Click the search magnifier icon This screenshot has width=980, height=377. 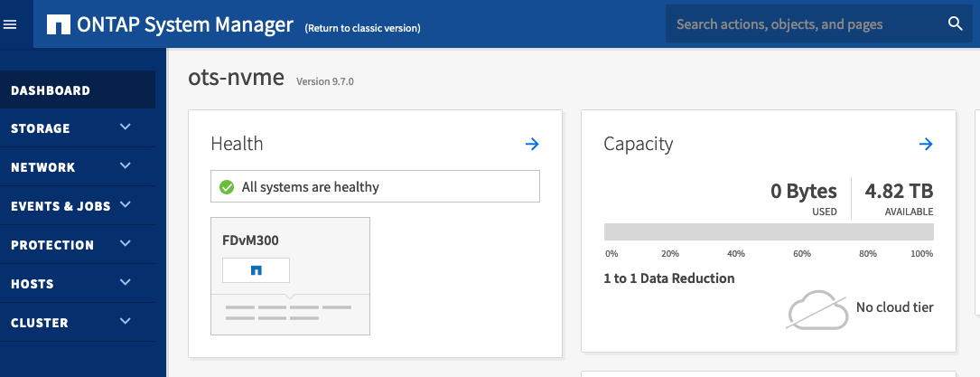click(x=955, y=24)
